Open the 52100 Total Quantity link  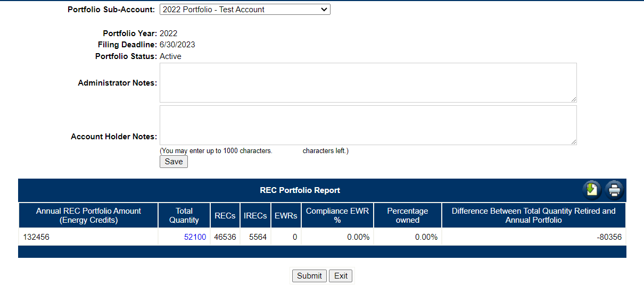[x=195, y=237]
